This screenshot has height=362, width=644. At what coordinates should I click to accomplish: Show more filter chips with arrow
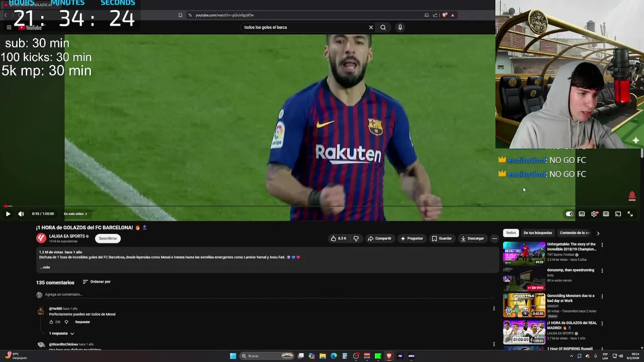point(598,233)
